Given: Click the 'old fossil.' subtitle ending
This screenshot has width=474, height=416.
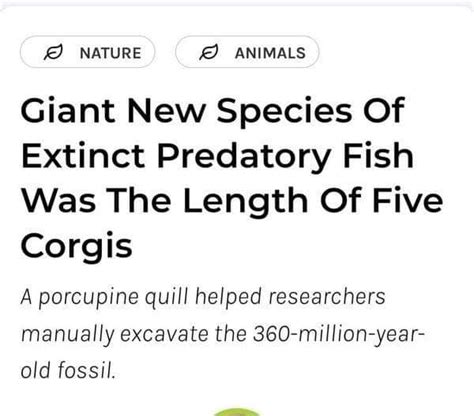Looking at the screenshot, I should (x=68, y=369).
